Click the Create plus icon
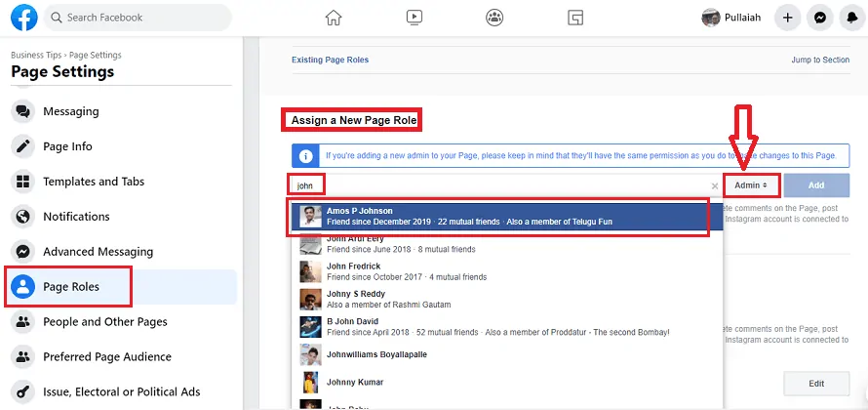This screenshot has width=868, height=410. tap(788, 18)
